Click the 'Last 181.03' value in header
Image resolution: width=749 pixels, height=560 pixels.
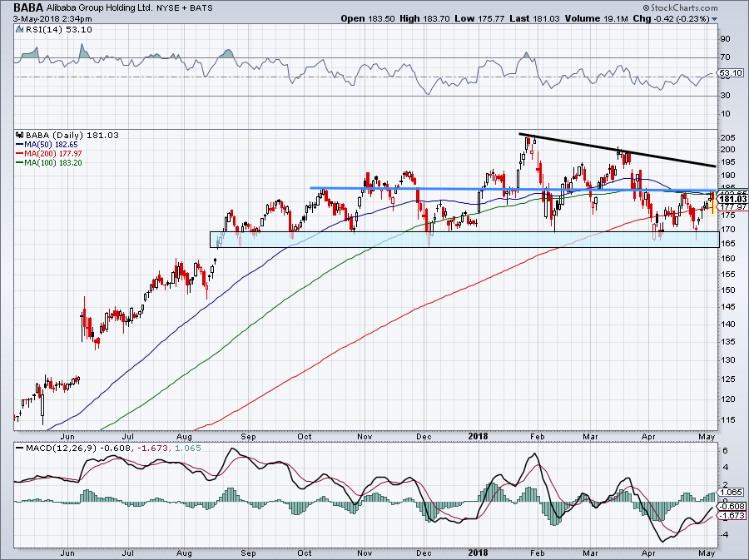point(534,18)
